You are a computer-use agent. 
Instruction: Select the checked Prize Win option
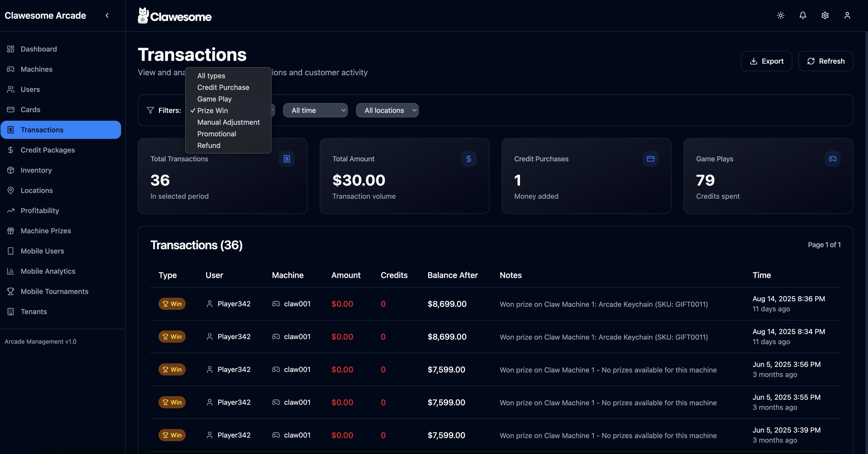(x=228, y=111)
